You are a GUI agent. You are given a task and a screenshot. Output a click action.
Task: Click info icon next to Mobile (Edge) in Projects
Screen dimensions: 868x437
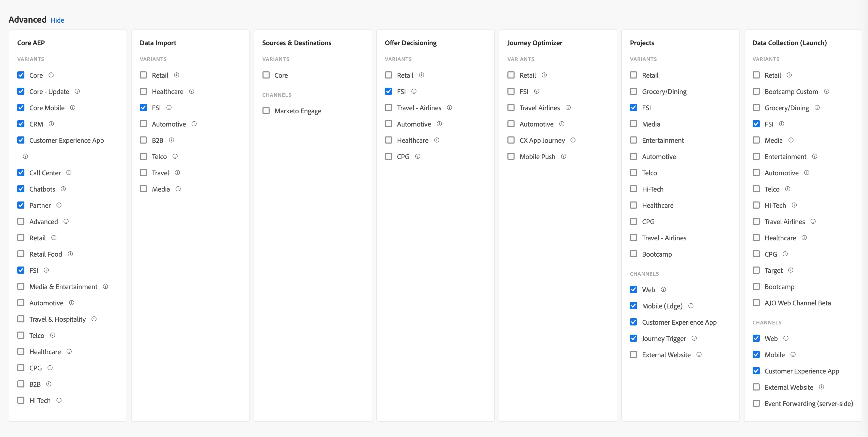click(x=691, y=306)
